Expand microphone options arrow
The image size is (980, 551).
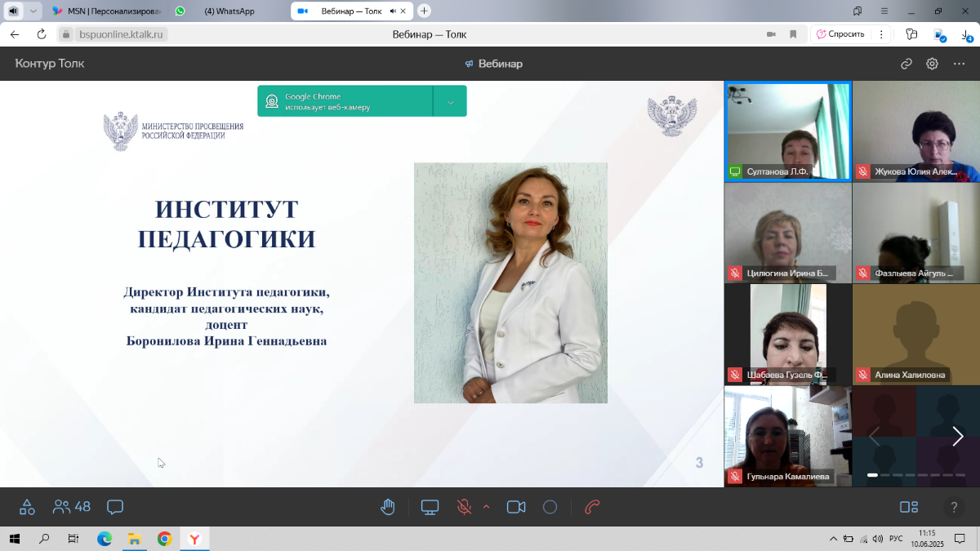coord(487,507)
